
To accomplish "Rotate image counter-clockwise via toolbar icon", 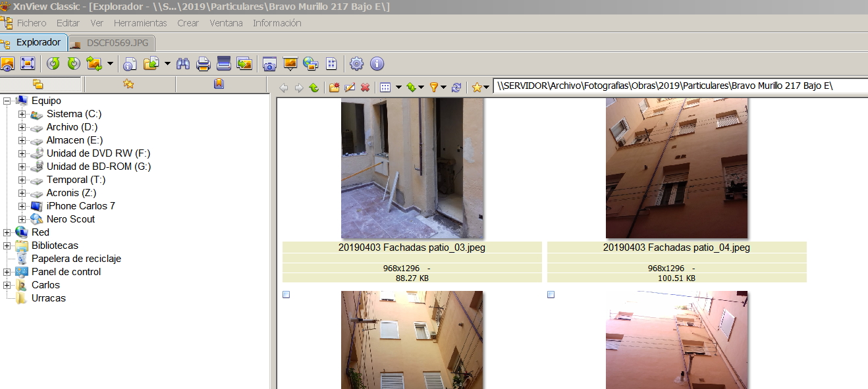I will coord(53,64).
